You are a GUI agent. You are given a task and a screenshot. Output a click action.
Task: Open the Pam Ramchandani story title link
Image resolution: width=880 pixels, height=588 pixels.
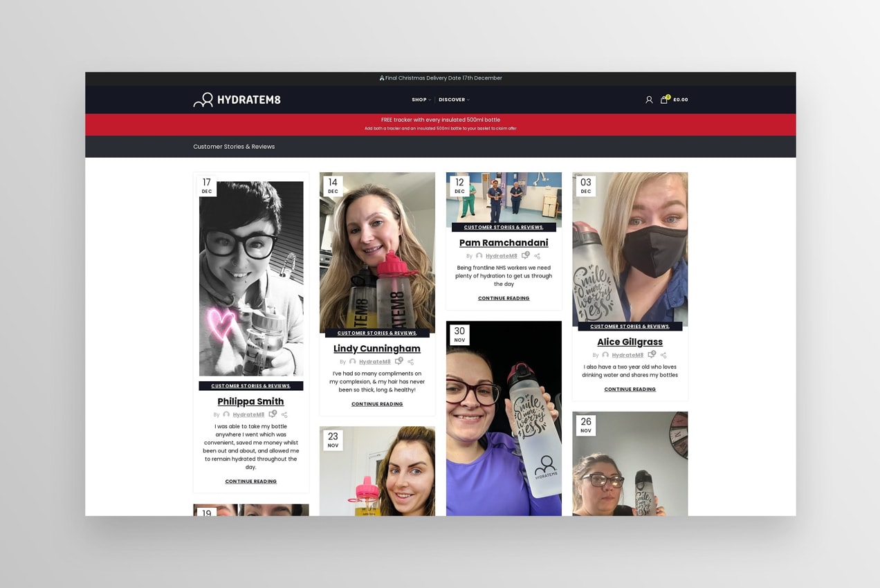tap(503, 242)
